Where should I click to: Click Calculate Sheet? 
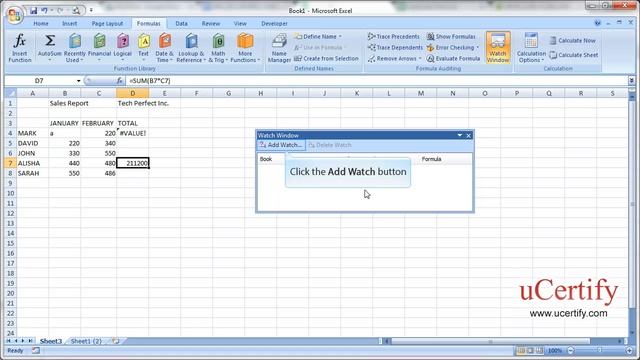[x=573, y=55]
